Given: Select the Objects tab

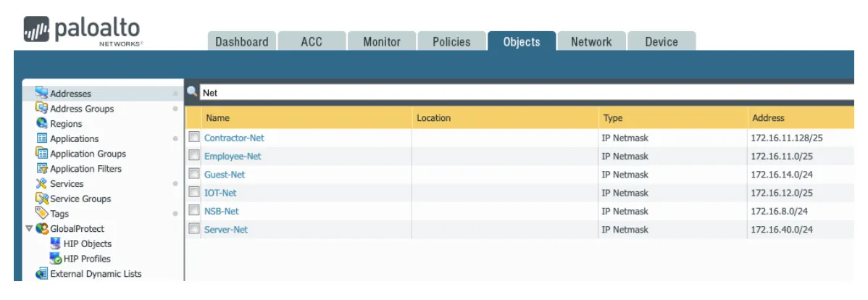Looking at the screenshot, I should coord(522,41).
